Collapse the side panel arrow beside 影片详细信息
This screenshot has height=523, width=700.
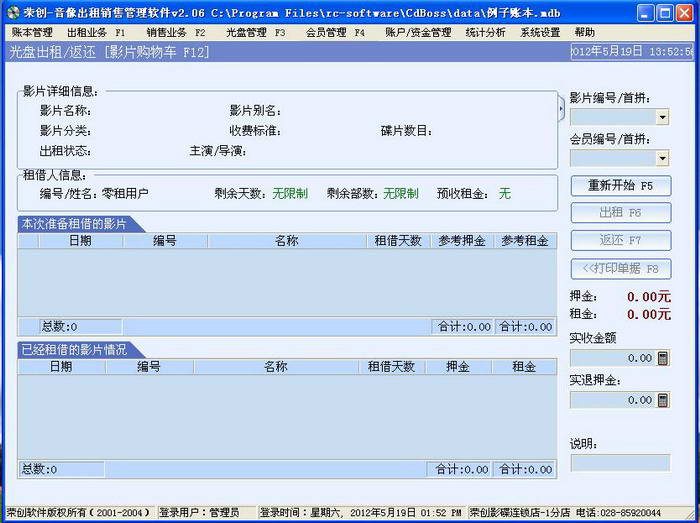point(562,110)
